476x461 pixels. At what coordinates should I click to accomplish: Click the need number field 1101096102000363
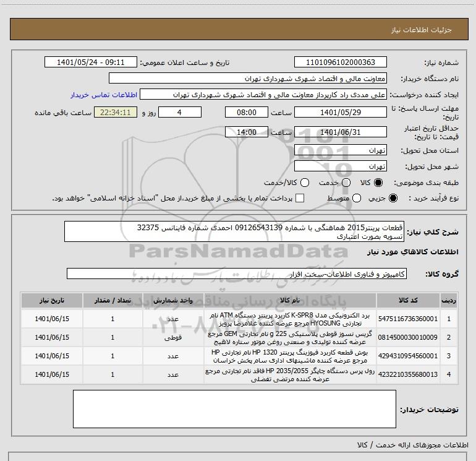(x=340, y=62)
